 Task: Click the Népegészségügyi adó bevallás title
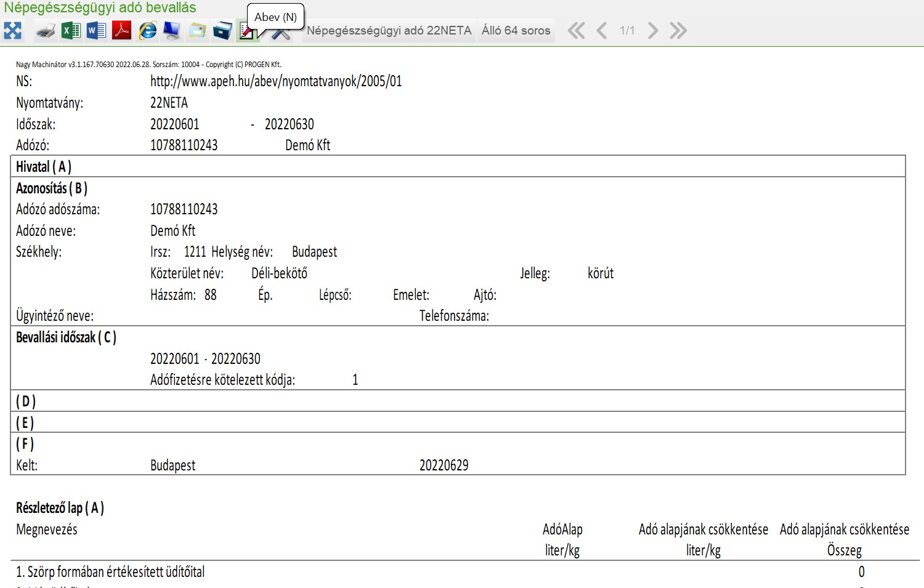(x=100, y=7)
